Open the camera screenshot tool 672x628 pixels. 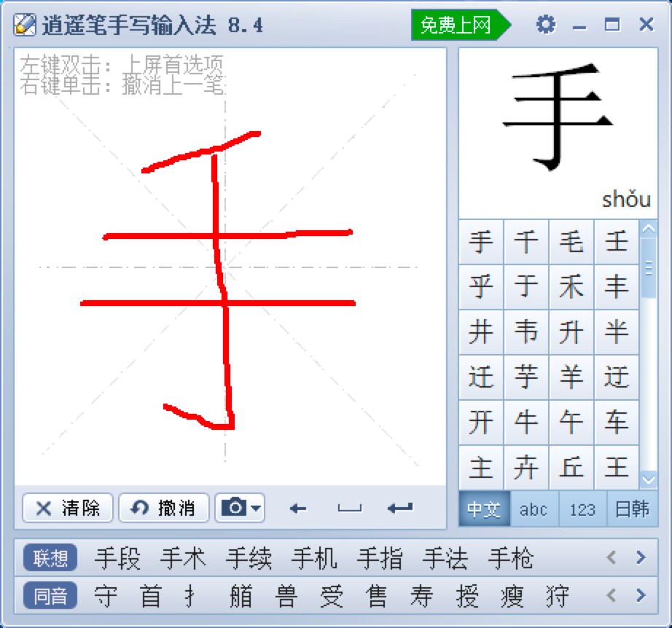click(234, 509)
